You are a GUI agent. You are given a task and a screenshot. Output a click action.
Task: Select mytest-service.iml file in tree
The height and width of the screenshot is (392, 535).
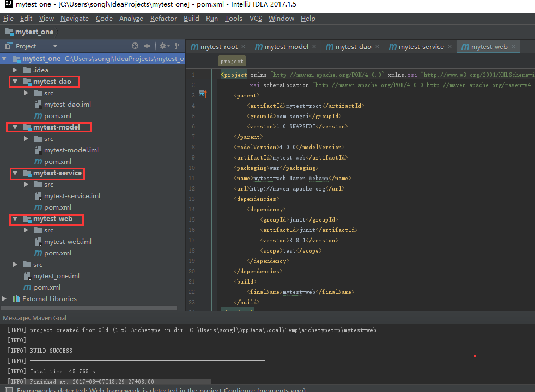pos(72,196)
